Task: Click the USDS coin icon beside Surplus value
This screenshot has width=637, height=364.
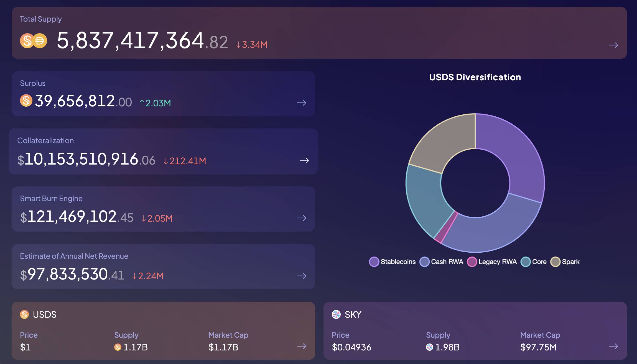Action: click(x=26, y=100)
